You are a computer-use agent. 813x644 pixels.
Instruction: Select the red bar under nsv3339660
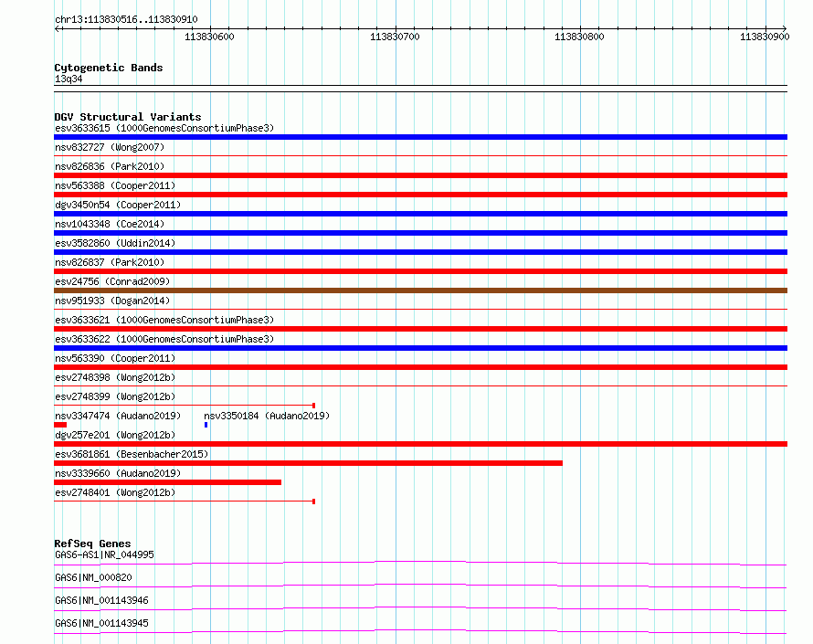tap(167, 482)
